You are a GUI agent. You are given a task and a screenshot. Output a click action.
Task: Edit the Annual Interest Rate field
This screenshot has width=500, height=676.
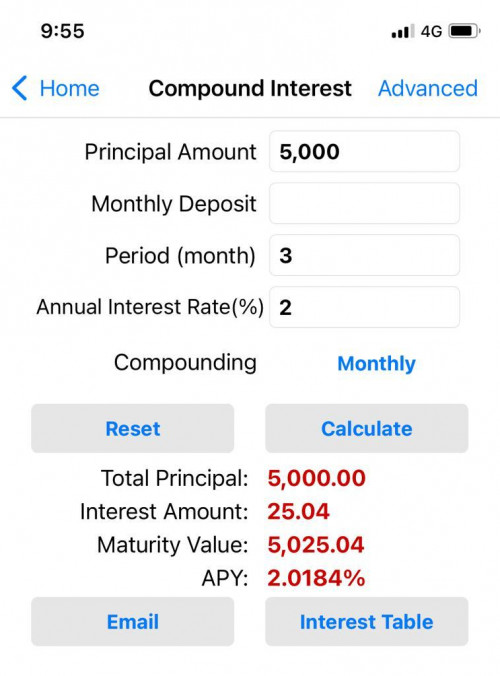364,307
